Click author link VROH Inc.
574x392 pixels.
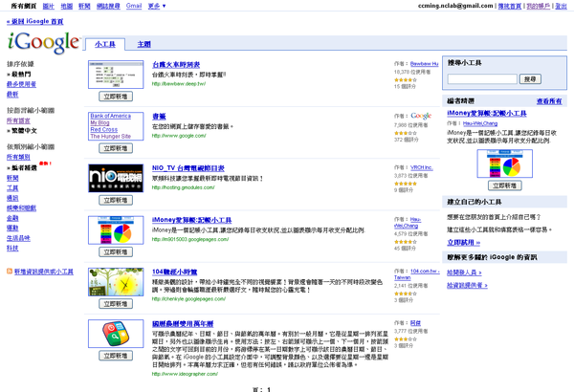click(x=422, y=167)
